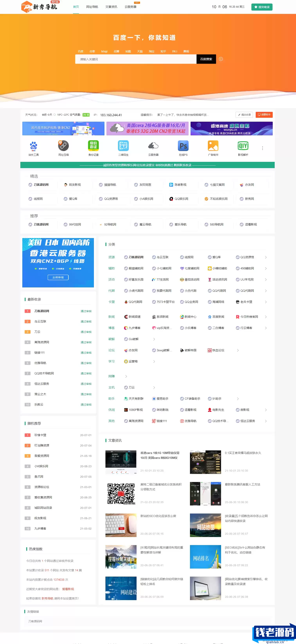Open the 香港高速 wuvps.cn banner

pyautogui.click(x=231, y=129)
